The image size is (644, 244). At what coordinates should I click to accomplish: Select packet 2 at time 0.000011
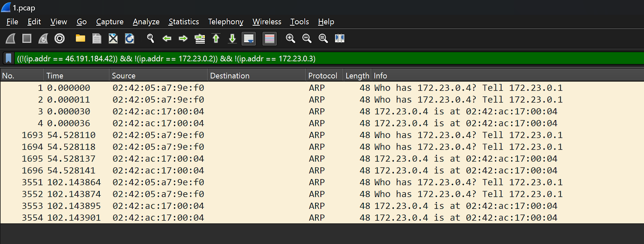point(322,99)
